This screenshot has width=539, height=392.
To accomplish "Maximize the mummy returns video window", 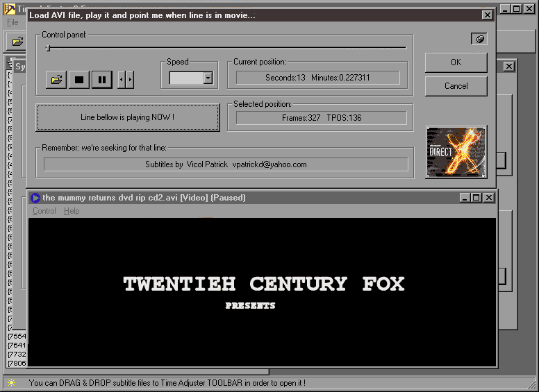I will coord(476,198).
